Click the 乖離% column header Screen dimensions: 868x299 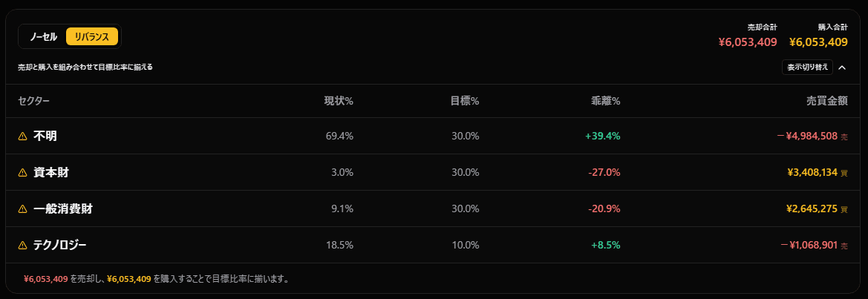[x=605, y=101]
